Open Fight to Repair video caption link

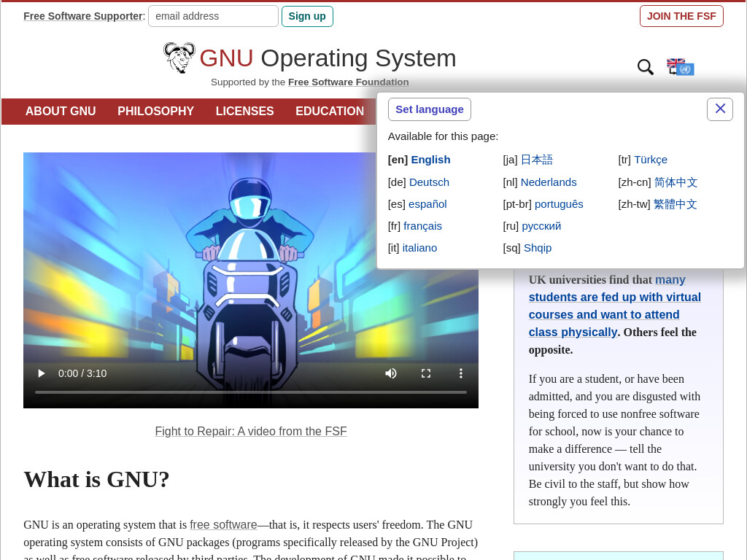pyautogui.click(x=251, y=431)
